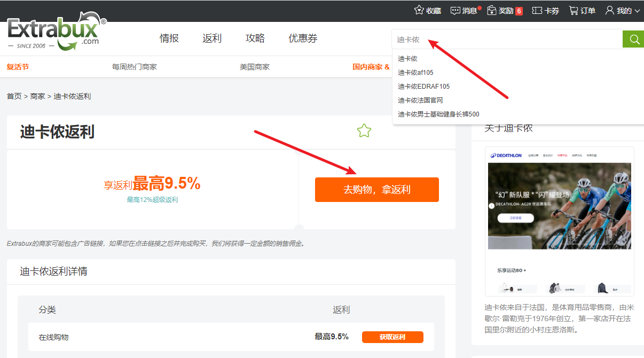The width and height of the screenshot is (644, 358).
Task: Click the 获取返利 button for 在线购物
Action: click(x=393, y=337)
